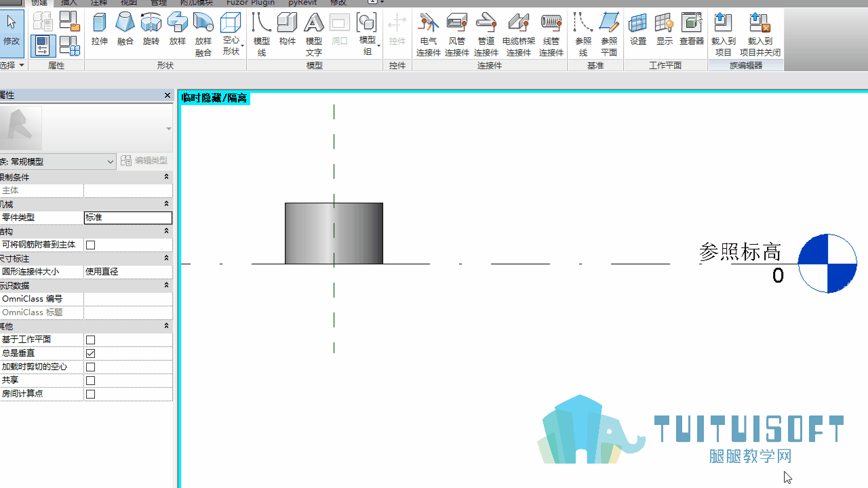Click the 拉伸 extrusion tool
The height and width of the screenshot is (488, 868).
(x=100, y=29)
